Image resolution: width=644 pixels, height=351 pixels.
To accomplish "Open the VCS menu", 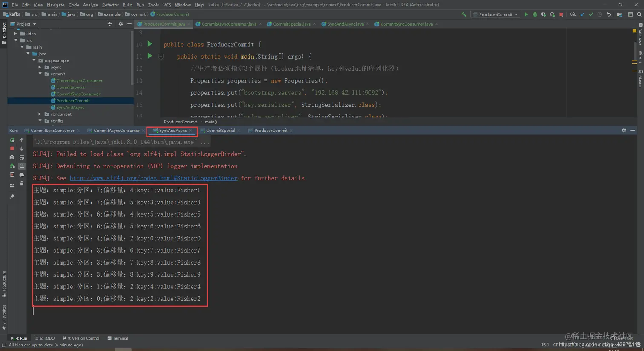I will pyautogui.click(x=167, y=5).
